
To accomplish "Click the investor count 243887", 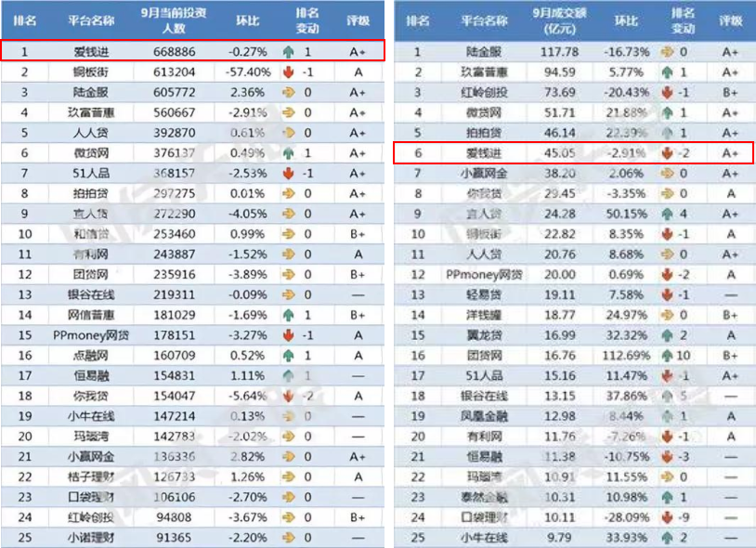I will (174, 254).
